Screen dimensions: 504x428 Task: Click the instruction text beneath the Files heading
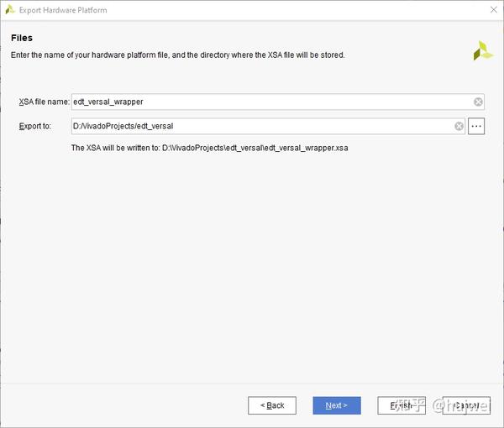(x=177, y=55)
